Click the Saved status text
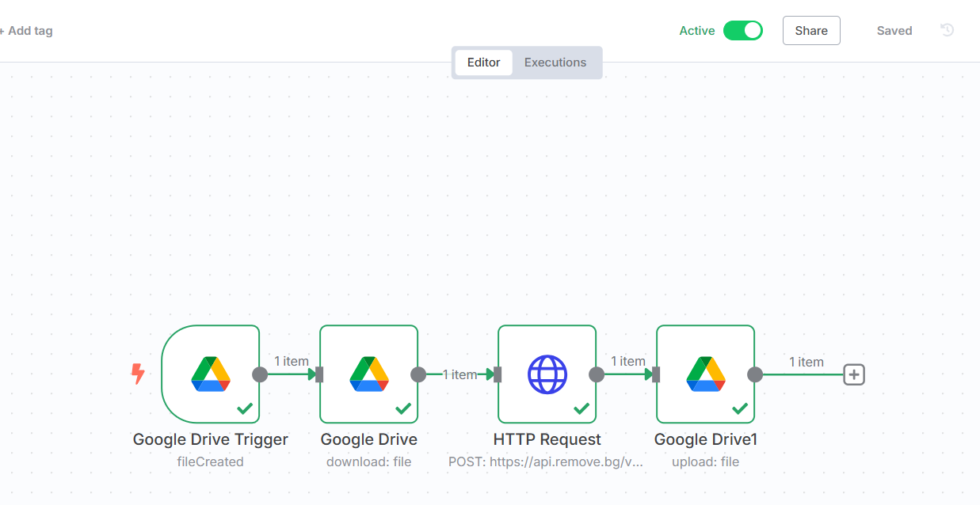This screenshot has height=505, width=980. point(894,30)
